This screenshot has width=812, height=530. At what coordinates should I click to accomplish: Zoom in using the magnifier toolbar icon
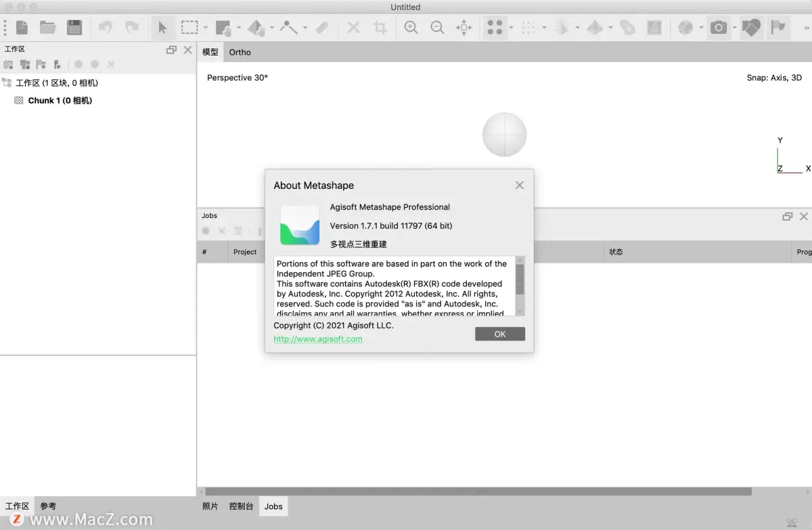tap(410, 28)
